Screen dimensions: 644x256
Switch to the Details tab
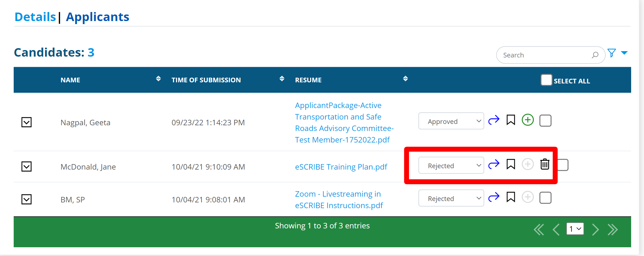pyautogui.click(x=35, y=17)
